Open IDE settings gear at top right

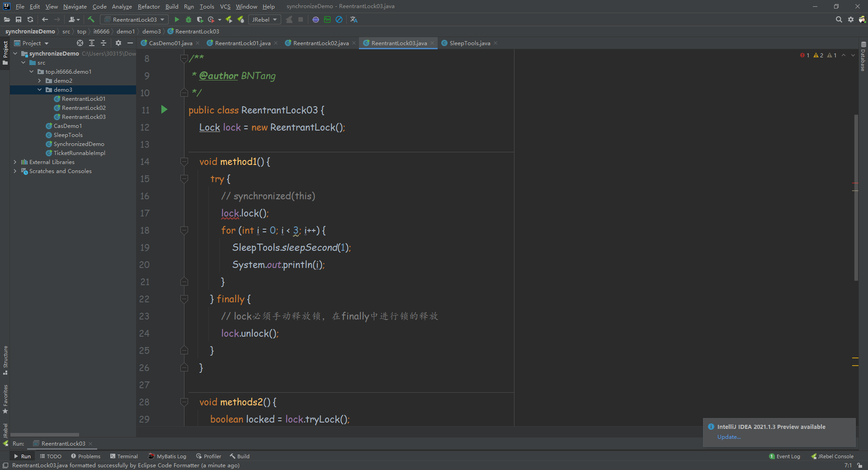851,19
